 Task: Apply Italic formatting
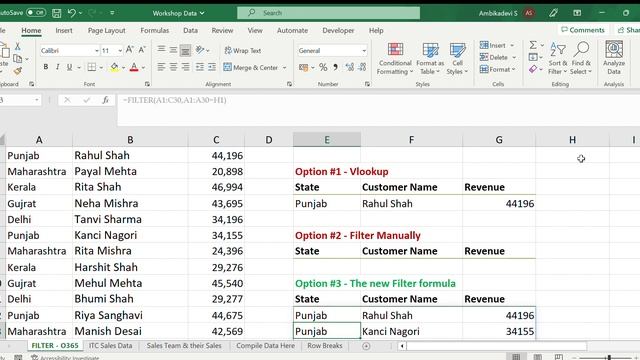58,67
